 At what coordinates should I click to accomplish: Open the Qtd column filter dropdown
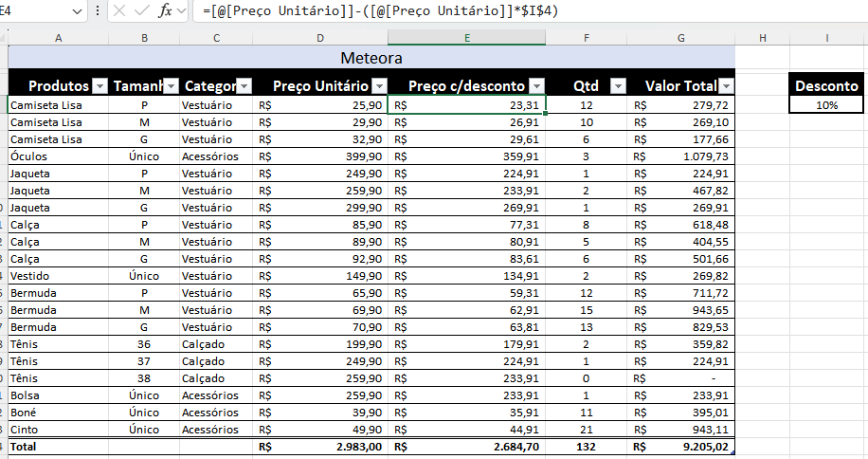point(618,86)
